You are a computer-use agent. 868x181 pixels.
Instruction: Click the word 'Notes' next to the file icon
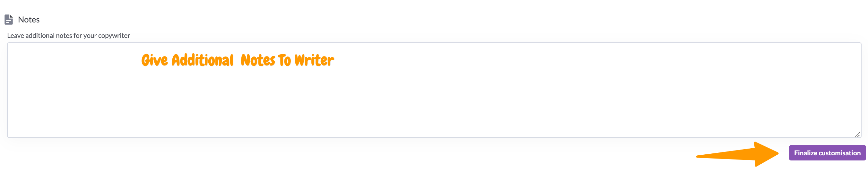pos(29,20)
